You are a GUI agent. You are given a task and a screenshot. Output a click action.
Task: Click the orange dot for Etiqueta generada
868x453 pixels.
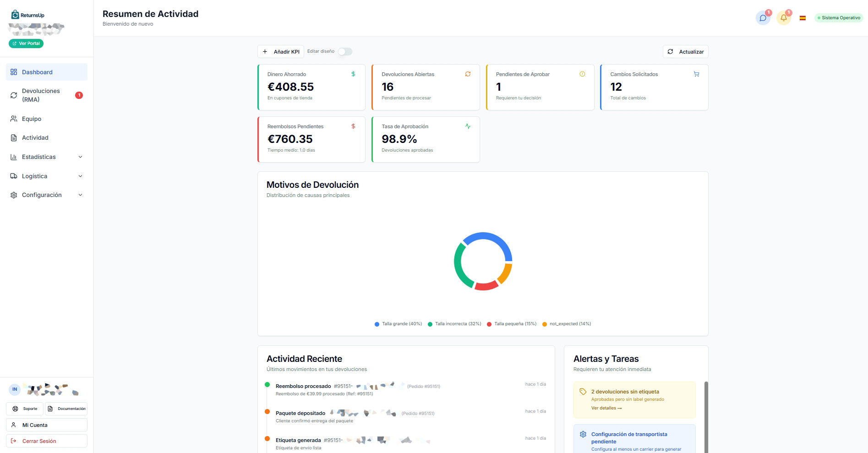point(267,439)
